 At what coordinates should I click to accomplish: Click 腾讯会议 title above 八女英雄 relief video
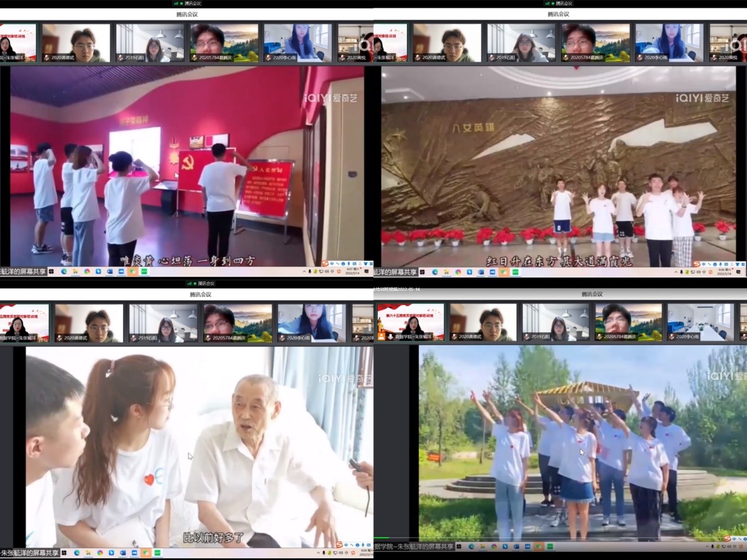558,14
